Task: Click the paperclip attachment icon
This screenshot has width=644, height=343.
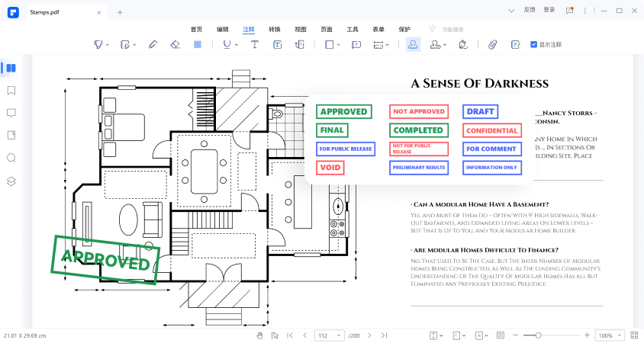Action: [493, 45]
